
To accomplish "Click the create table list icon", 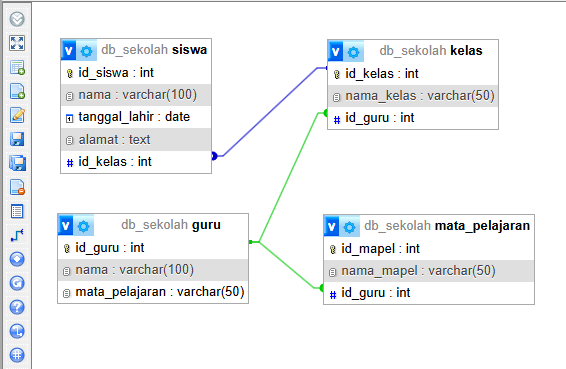I will click(x=17, y=211).
